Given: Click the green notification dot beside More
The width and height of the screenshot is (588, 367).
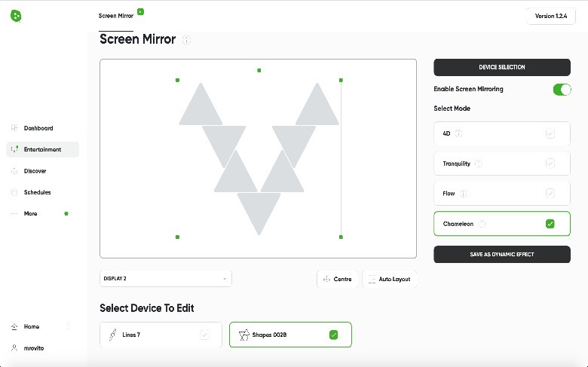Looking at the screenshot, I should pyautogui.click(x=66, y=214).
